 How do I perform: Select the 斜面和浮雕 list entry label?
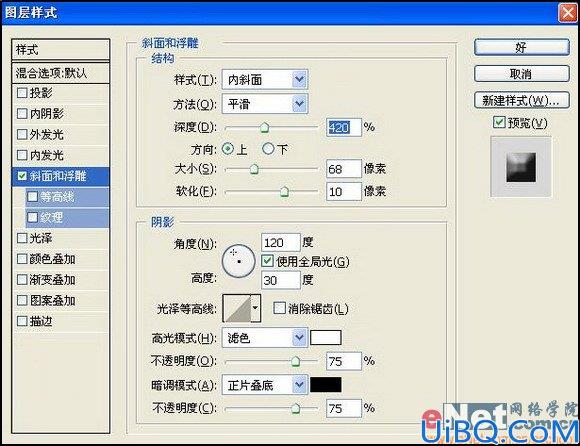click(58, 176)
